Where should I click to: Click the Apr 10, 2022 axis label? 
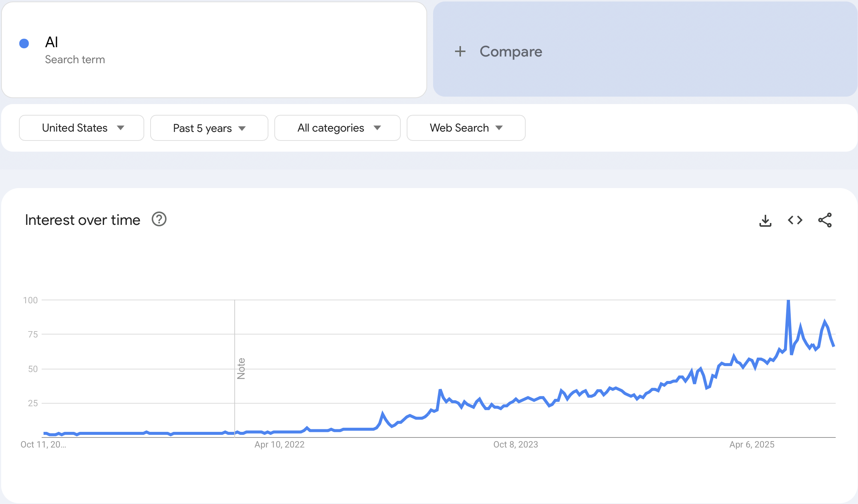[x=279, y=445]
